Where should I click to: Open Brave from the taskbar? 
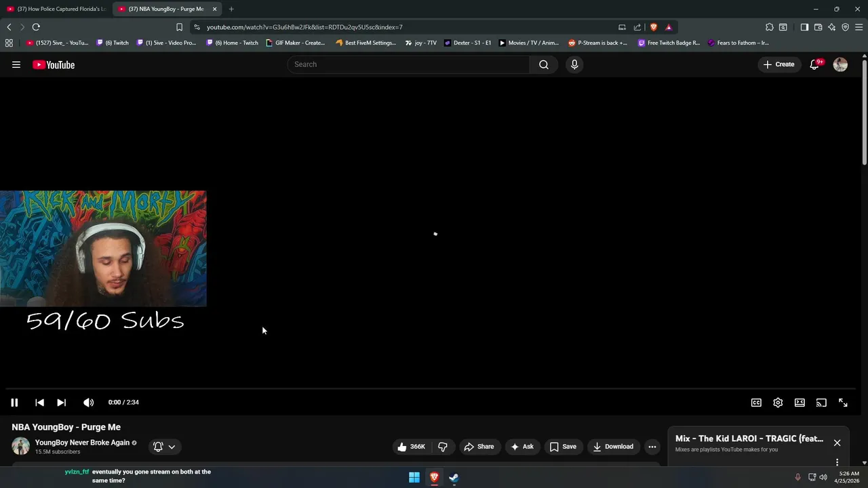coord(434,477)
